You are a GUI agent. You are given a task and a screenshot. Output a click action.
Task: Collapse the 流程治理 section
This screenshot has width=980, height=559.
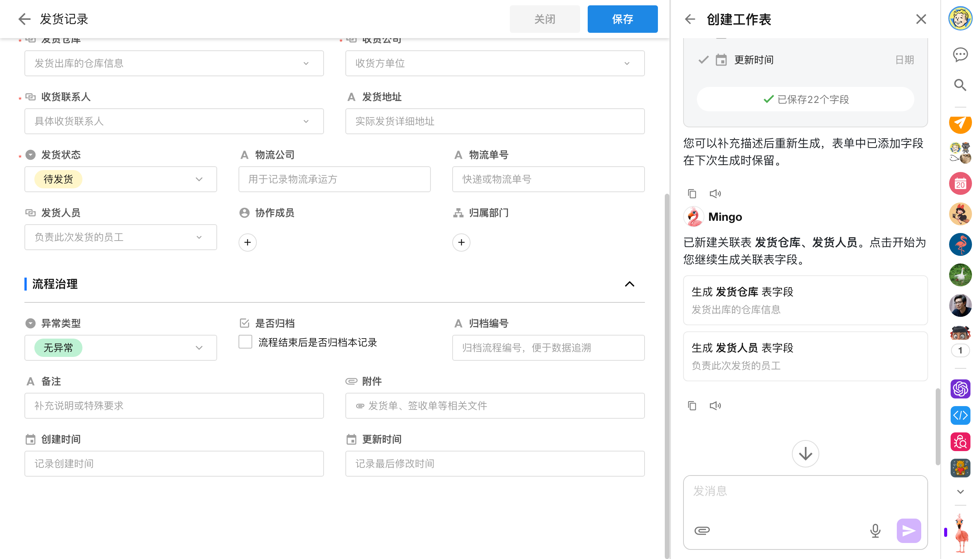(x=629, y=284)
